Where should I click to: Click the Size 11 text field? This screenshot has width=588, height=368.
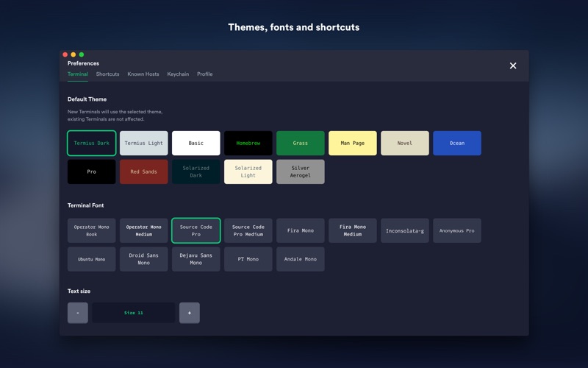tap(134, 313)
